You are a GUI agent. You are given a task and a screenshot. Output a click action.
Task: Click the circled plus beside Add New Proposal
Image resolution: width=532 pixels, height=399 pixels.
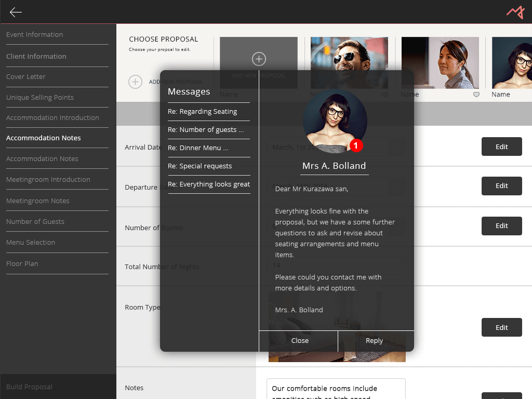[135, 82]
